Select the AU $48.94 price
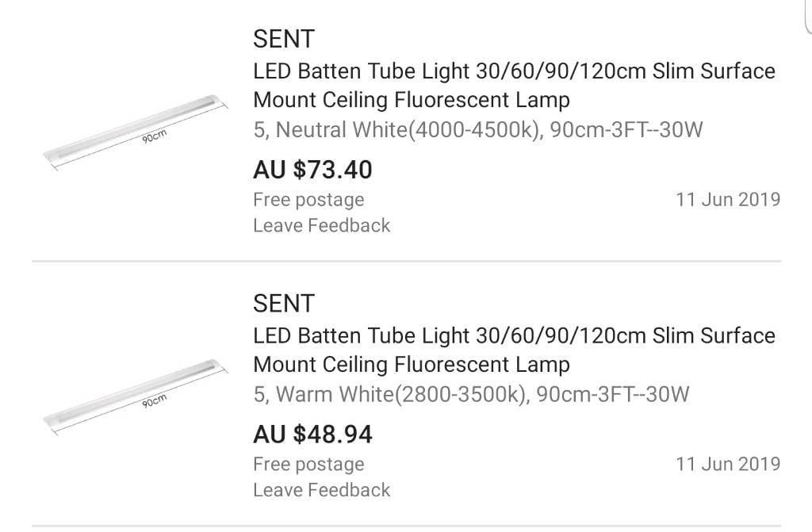 point(312,434)
